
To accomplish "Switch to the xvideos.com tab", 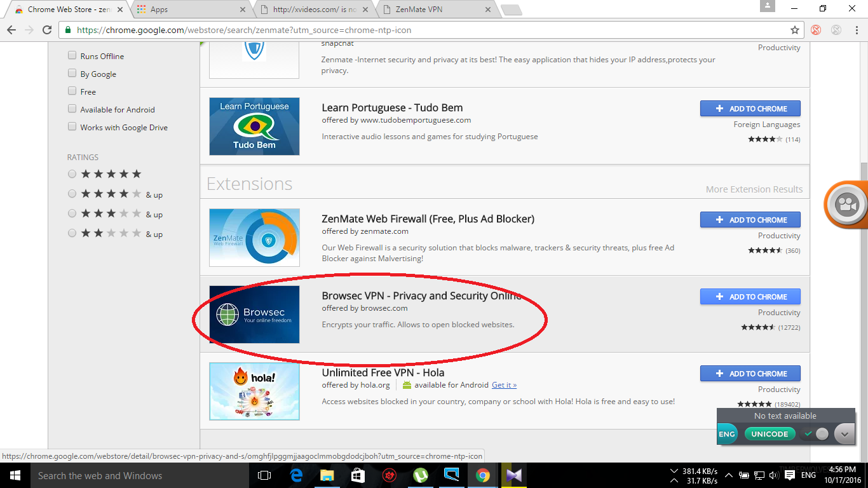I will (x=314, y=10).
